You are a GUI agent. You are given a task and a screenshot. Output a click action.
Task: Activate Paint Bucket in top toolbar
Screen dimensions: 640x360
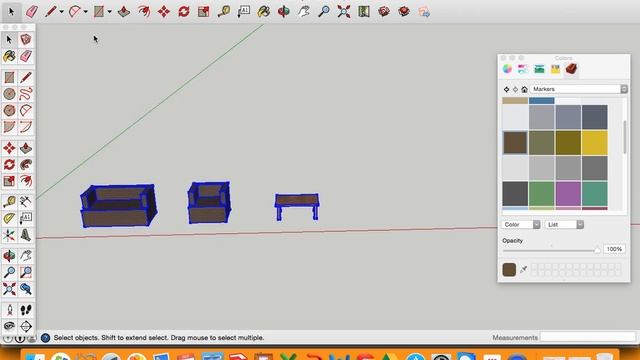click(x=264, y=11)
